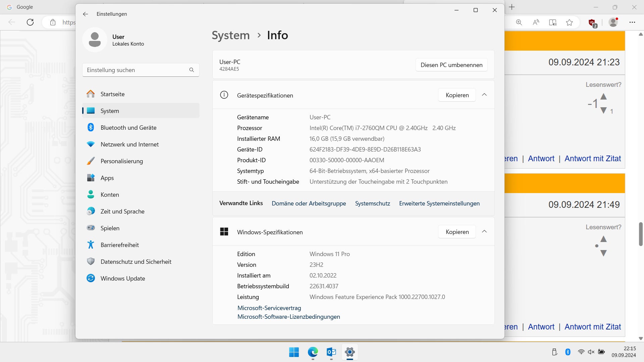Click the Spielen gamepad icon

[91, 228]
